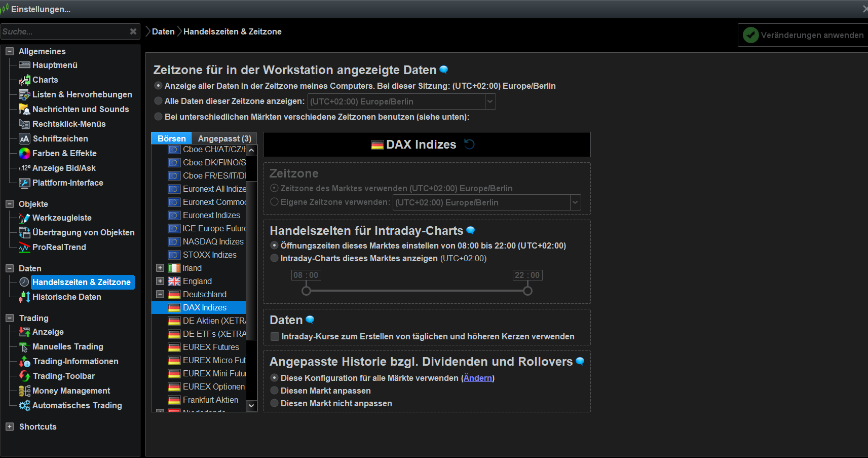Show help bubble next to Daten heading
868x458 pixels.
(x=310, y=320)
